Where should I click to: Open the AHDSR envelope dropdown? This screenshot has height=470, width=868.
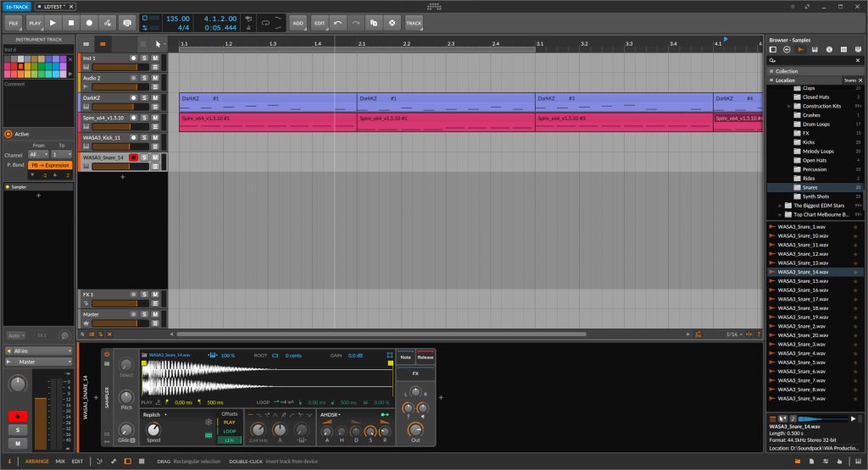(331, 414)
